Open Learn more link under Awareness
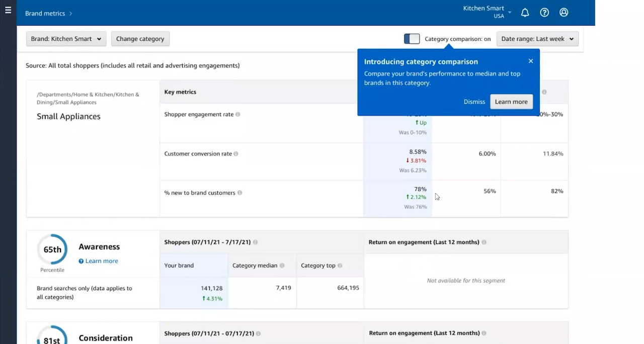This screenshot has height=344, width=644. click(101, 261)
